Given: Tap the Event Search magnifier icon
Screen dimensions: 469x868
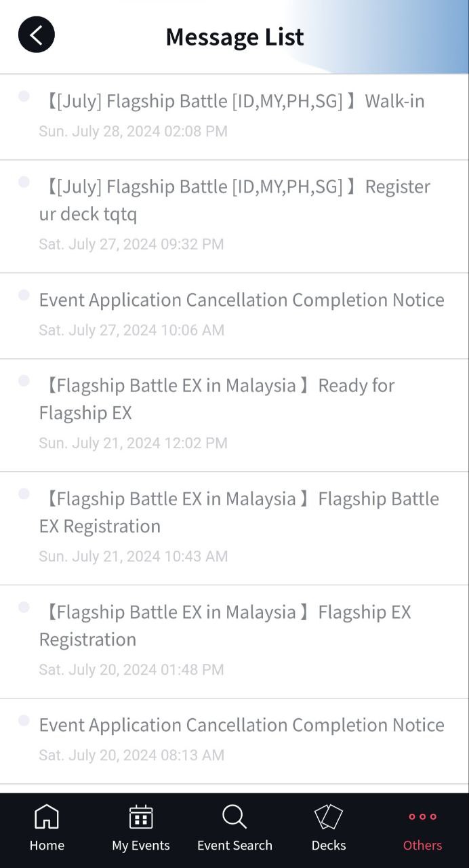Looking at the screenshot, I should pyautogui.click(x=234, y=816).
